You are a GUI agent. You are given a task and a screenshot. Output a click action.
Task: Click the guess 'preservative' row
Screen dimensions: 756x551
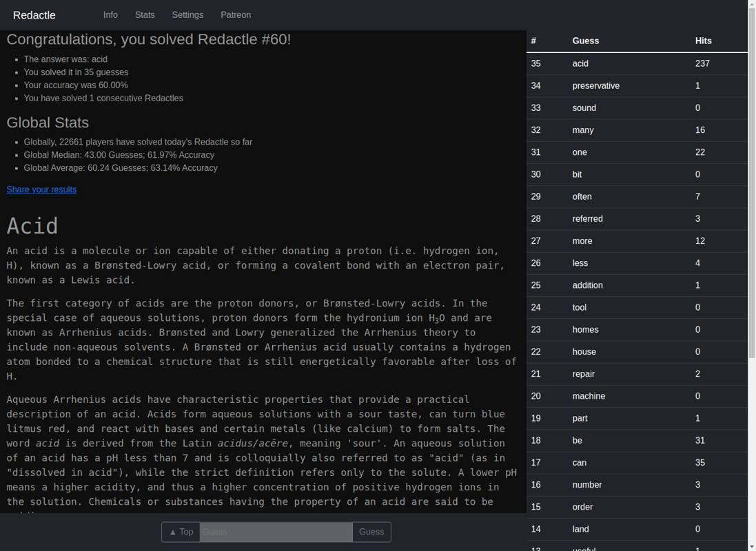595,85
